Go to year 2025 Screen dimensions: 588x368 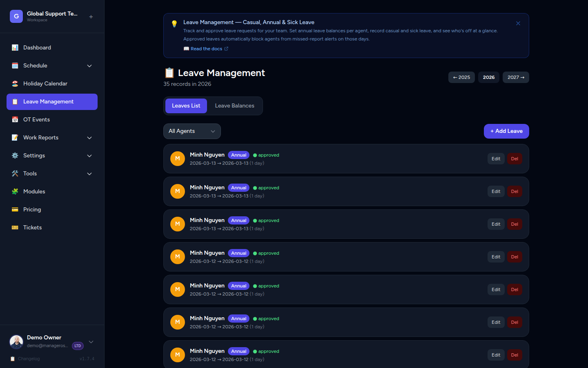(x=461, y=77)
